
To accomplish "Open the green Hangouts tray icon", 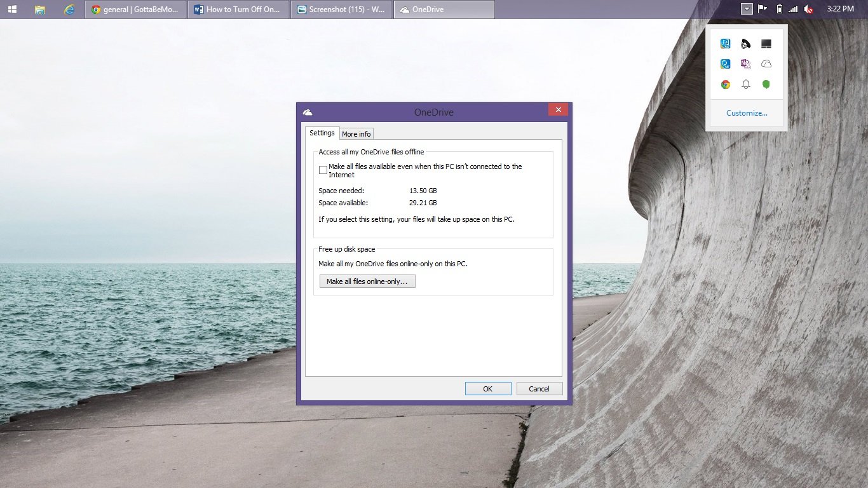I will 766,85.
